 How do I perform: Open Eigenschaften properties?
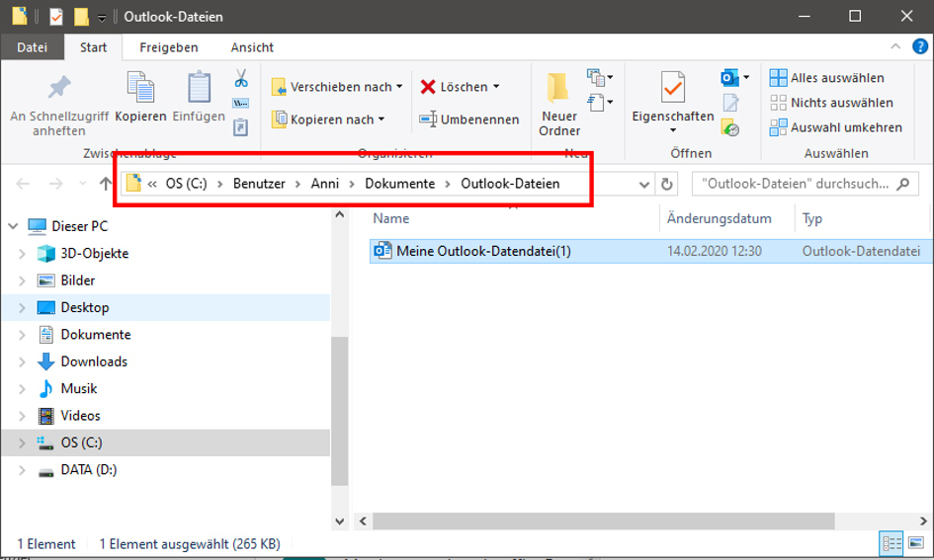tap(672, 97)
